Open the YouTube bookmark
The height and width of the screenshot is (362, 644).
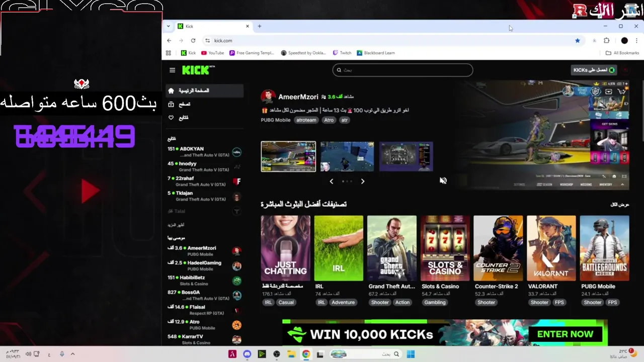(x=213, y=53)
